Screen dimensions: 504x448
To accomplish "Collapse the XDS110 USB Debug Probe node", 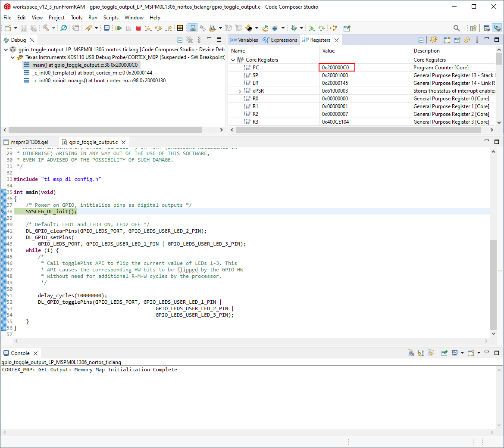I will [x=13, y=57].
